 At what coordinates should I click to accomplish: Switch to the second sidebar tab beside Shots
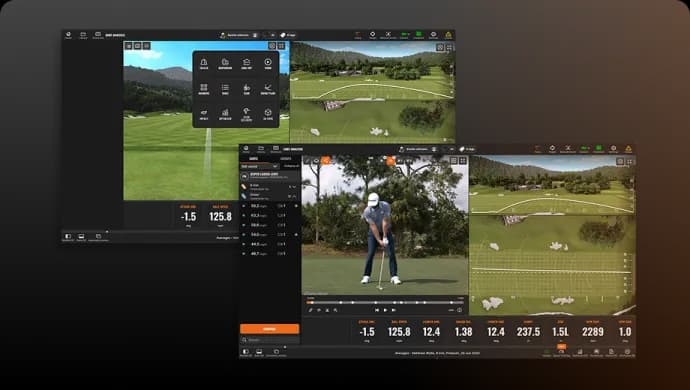(x=286, y=158)
